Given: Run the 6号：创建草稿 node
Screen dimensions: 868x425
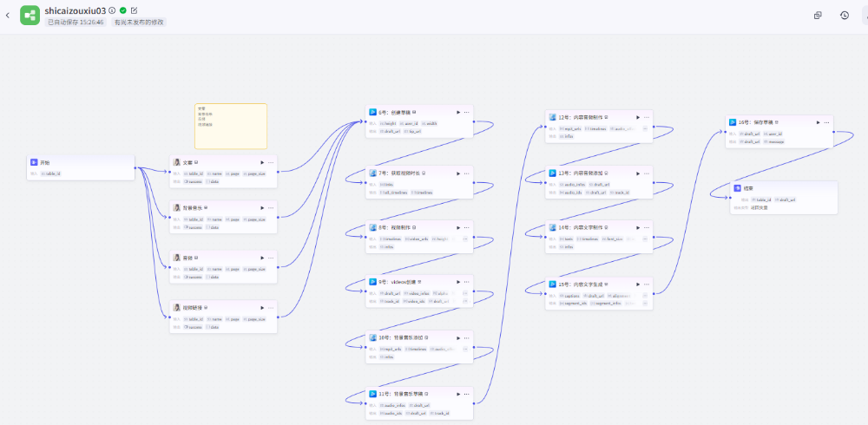Looking at the screenshot, I should click(x=457, y=112).
